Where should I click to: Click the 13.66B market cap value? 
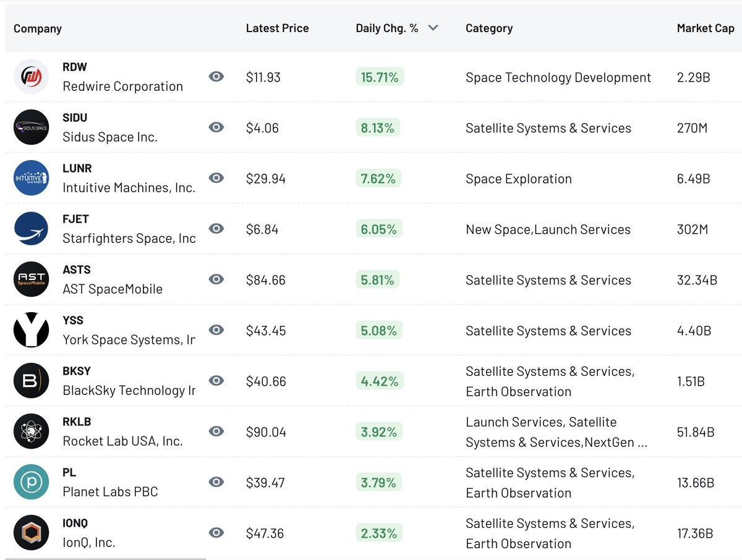click(x=696, y=483)
